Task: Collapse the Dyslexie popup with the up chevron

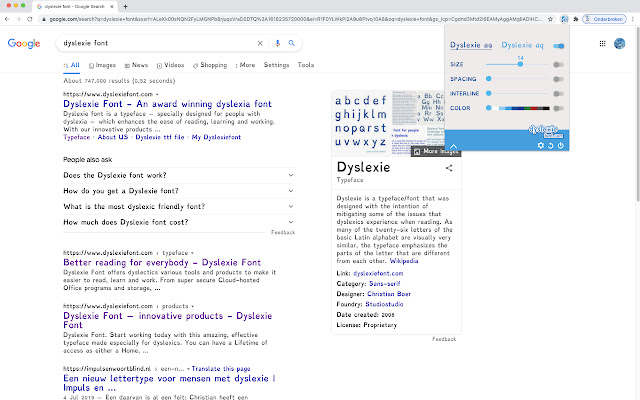Action: click(452, 146)
